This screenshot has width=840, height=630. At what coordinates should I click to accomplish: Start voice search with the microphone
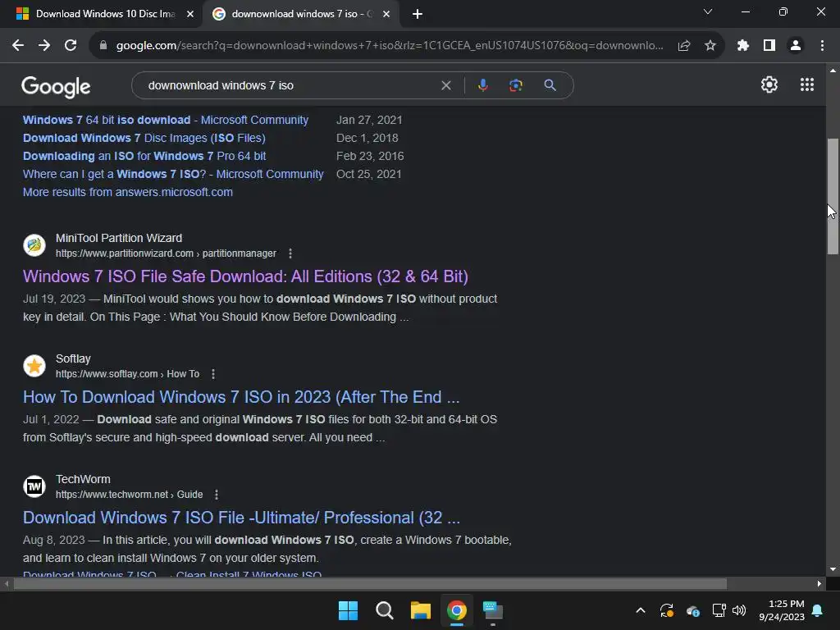pos(483,85)
